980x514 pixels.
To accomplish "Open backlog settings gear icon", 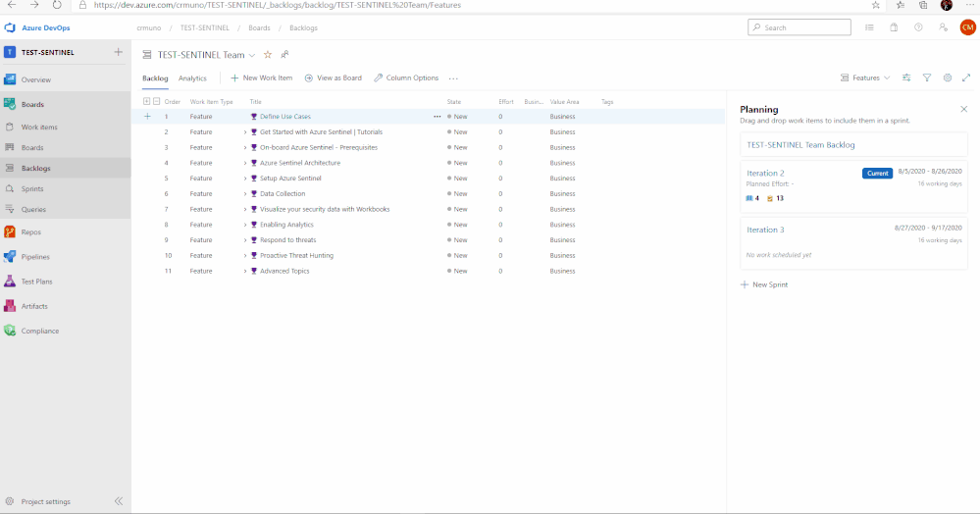I will pos(948,77).
